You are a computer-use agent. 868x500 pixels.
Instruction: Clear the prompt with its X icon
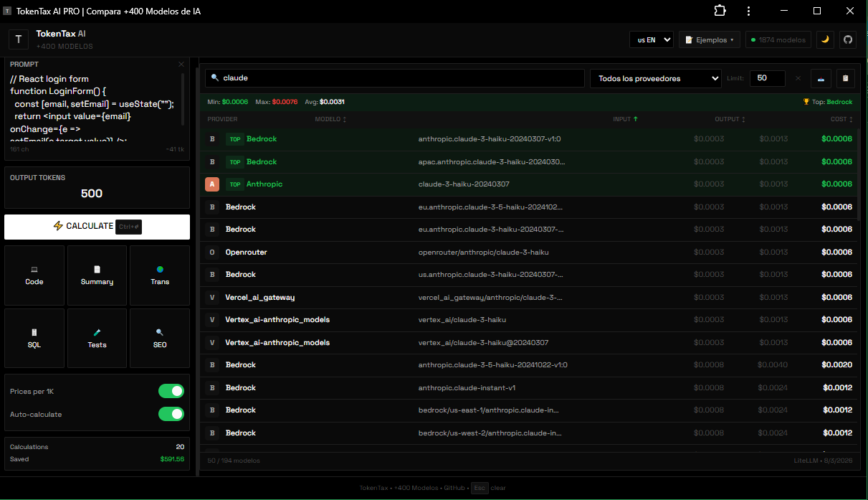pyautogui.click(x=181, y=64)
